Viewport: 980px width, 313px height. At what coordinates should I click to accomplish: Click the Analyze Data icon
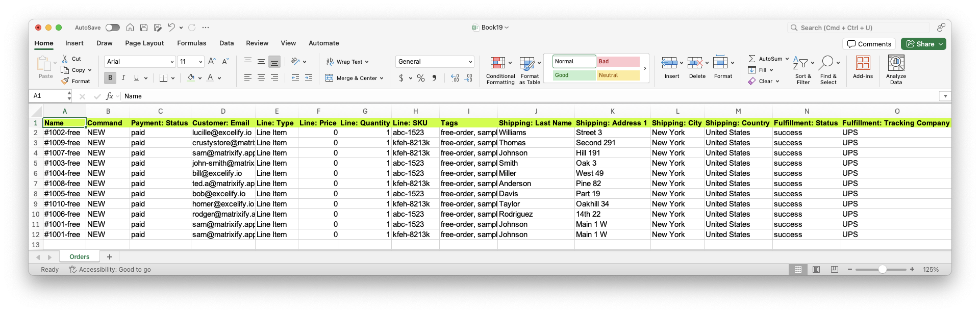tap(896, 63)
